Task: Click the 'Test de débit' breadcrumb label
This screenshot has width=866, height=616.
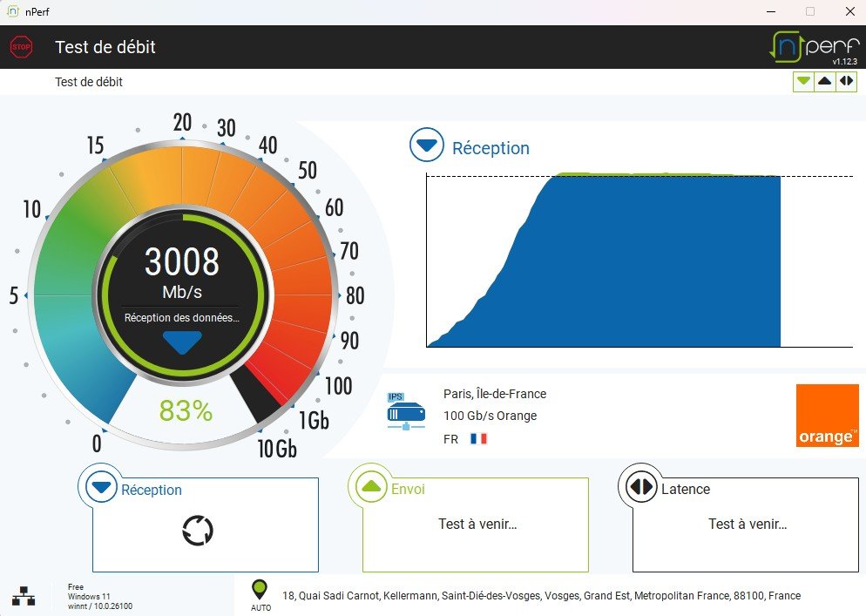Action: pos(89,82)
